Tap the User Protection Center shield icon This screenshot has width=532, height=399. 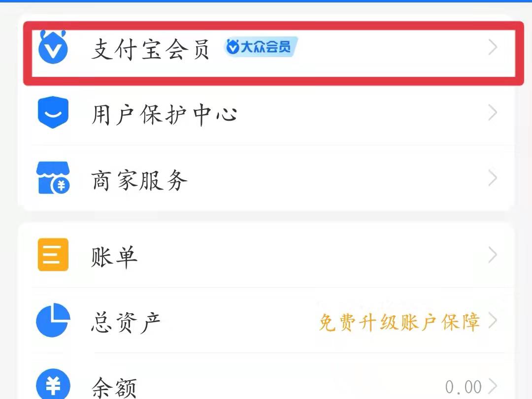(53, 113)
